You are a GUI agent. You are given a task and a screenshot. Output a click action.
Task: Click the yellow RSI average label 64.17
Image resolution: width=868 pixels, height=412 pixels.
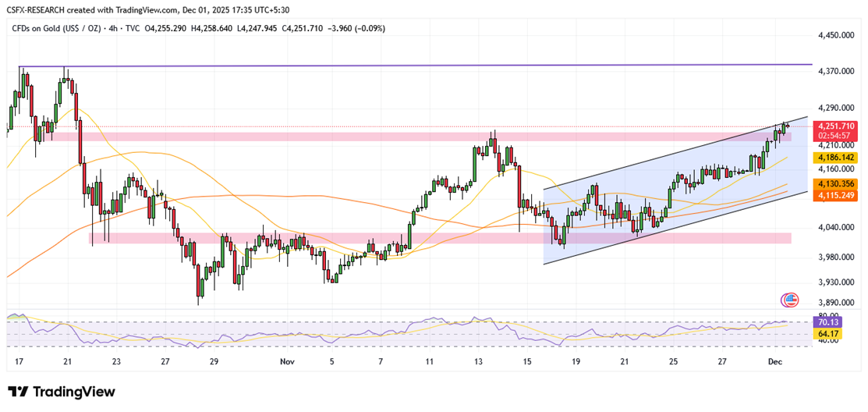click(x=827, y=334)
